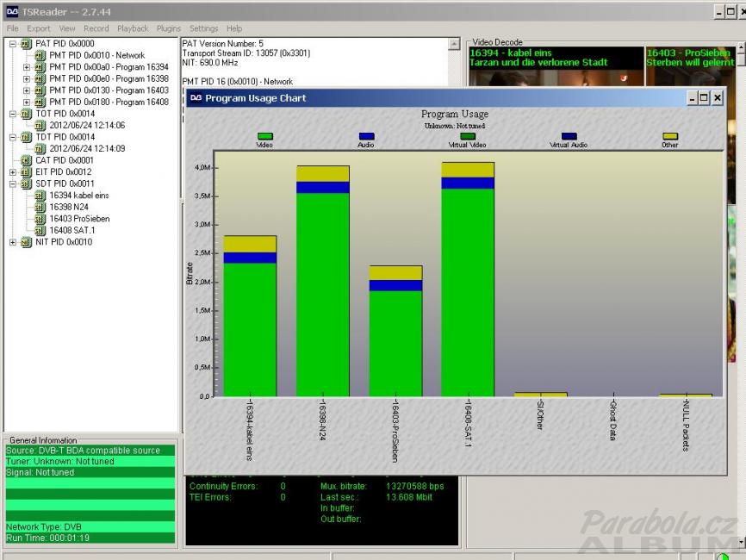Click the 16403-ProSieben bar in chart
Screen dimensions: 746x560
coord(396,331)
